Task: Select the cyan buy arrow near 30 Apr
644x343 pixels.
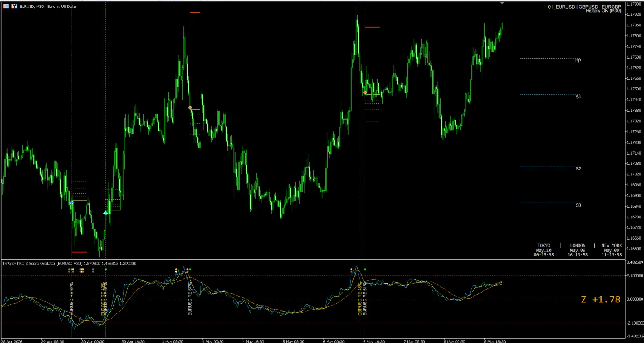Action: 105,213
